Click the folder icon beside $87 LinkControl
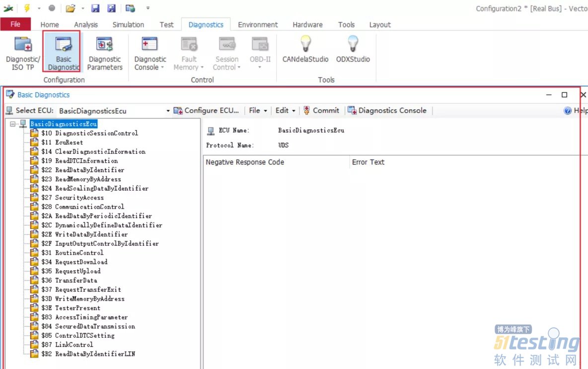 [34, 344]
